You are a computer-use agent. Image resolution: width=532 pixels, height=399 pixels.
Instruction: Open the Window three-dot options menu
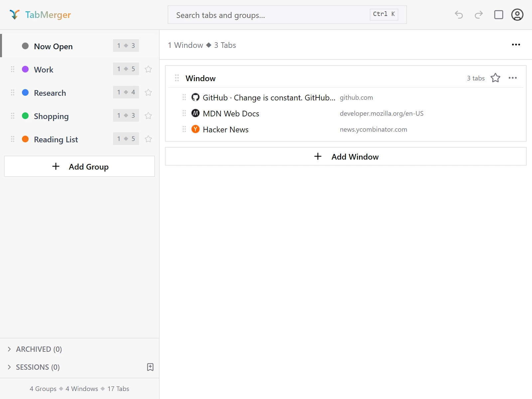click(x=513, y=78)
